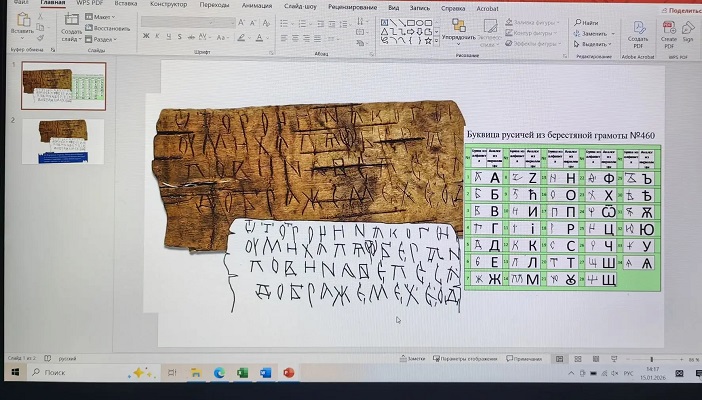This screenshot has height=400, width=702.
Task: Open the Windows Start menu
Action: [x=16, y=373]
